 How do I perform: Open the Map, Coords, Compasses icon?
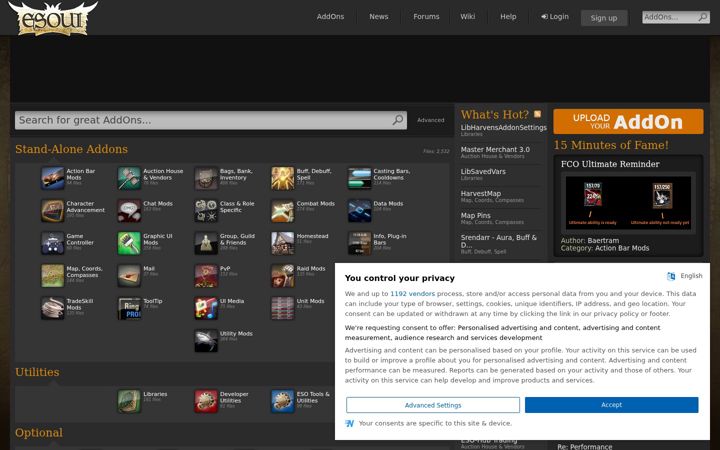pyautogui.click(x=52, y=276)
